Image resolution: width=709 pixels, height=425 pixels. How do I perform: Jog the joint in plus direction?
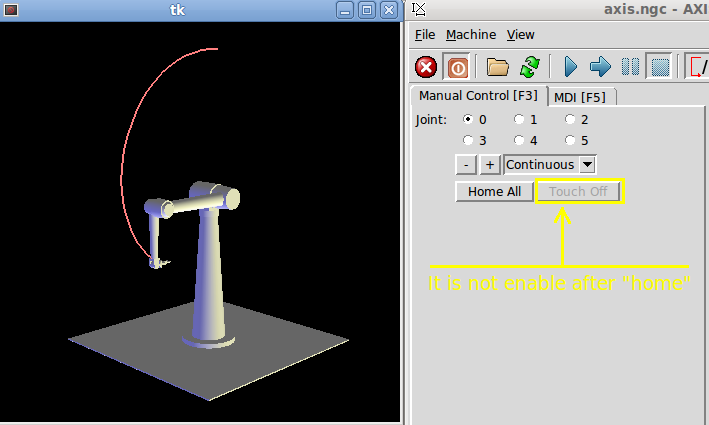point(490,165)
